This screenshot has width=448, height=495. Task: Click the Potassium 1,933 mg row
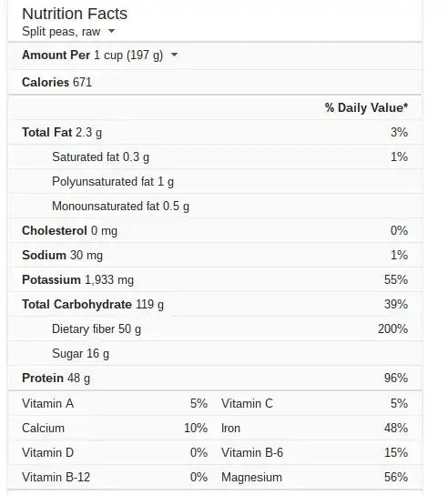tap(215, 279)
